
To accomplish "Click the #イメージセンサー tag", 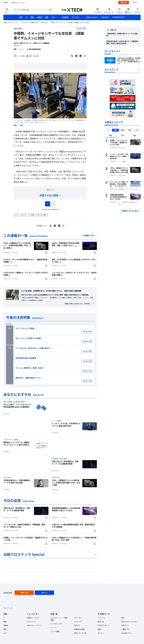I will [x=21, y=215].
